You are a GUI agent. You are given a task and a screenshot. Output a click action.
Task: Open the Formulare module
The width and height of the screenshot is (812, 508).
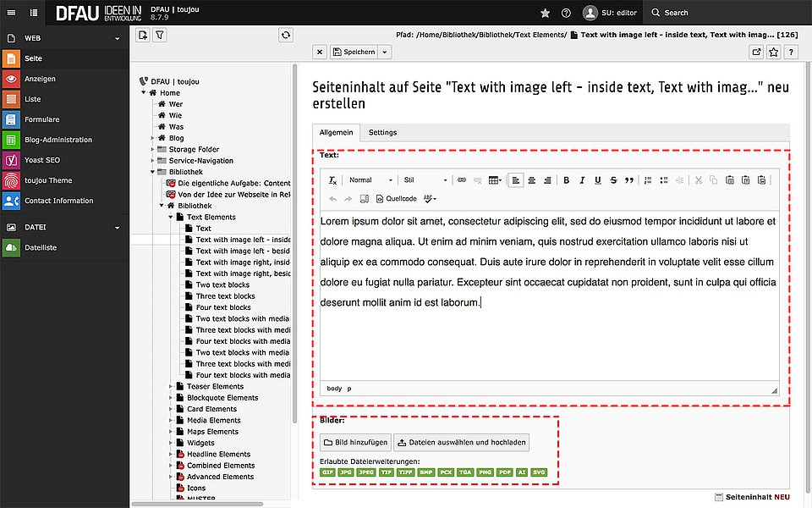(x=64, y=119)
